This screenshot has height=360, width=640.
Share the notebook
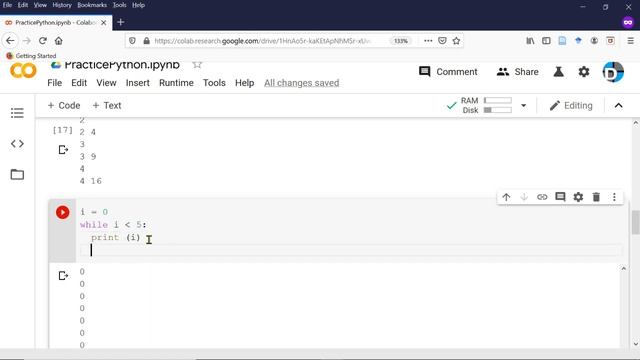coord(518,72)
